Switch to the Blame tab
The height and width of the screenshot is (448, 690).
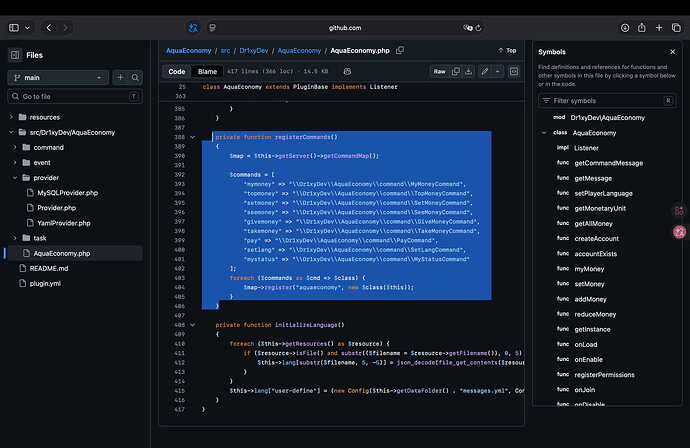point(207,71)
